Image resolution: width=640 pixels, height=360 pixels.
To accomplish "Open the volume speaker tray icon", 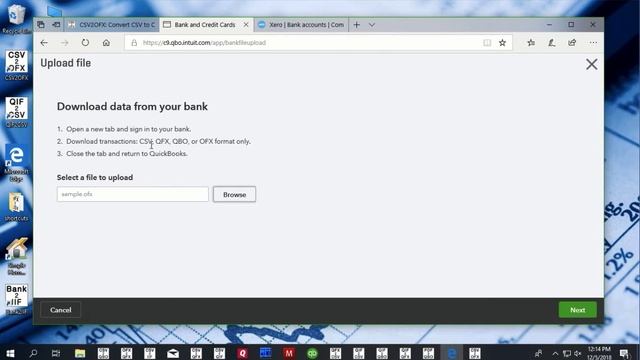I will [578, 353].
